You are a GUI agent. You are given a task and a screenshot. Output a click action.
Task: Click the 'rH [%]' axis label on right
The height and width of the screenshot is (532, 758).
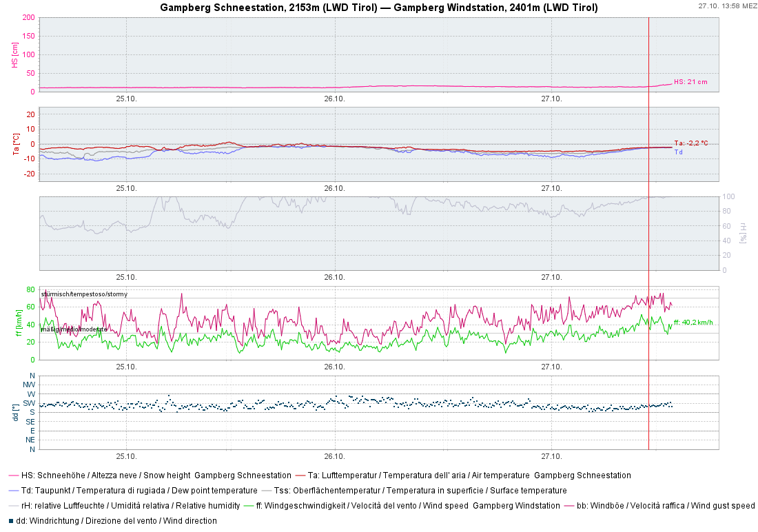click(743, 233)
